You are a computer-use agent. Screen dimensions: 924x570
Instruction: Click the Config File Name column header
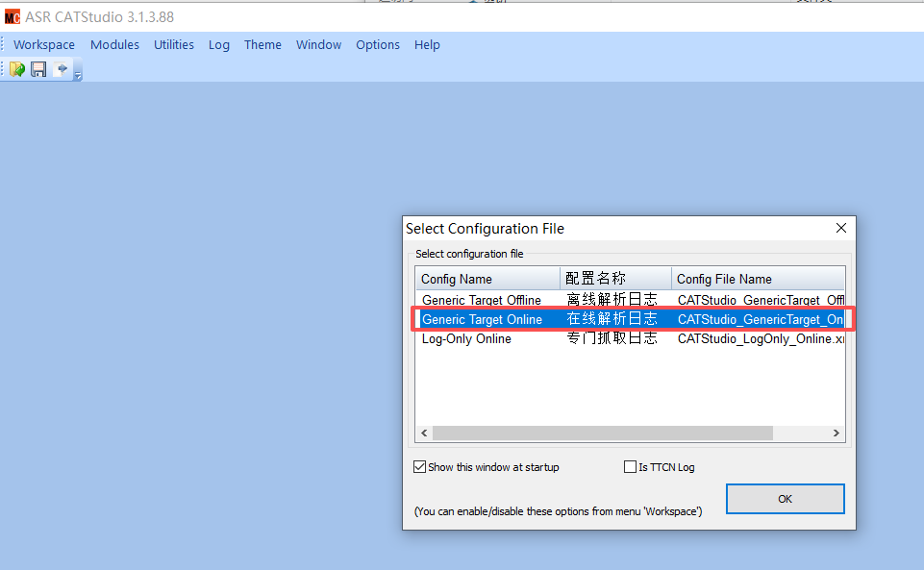[x=758, y=279]
